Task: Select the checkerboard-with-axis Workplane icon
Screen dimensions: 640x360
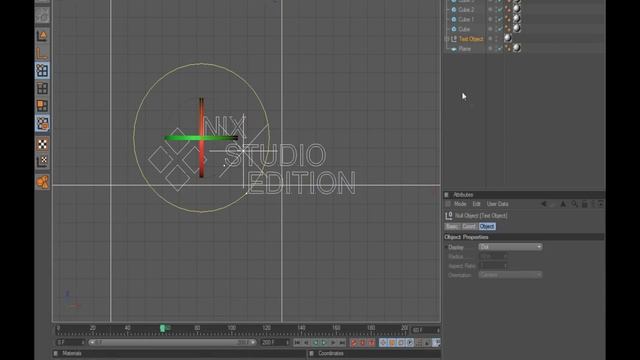Action: (42, 161)
